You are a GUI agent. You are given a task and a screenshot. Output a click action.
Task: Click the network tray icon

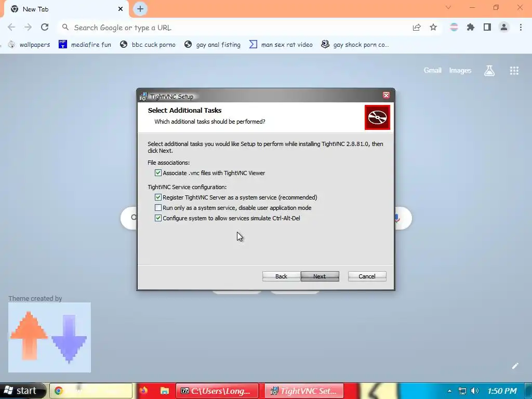(462, 391)
